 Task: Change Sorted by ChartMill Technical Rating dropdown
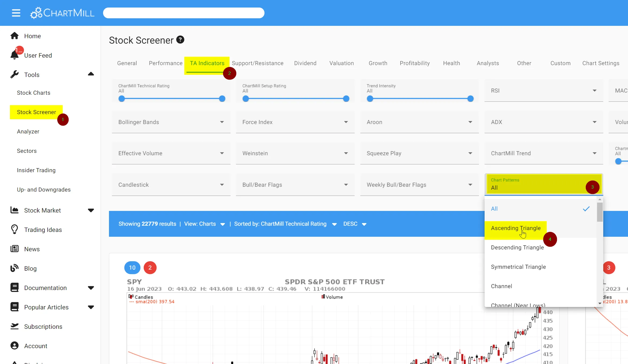pos(285,224)
